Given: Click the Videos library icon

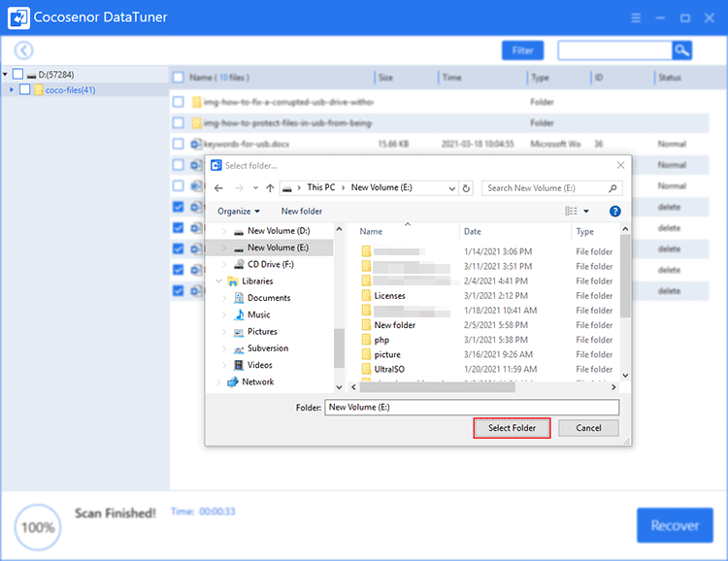Looking at the screenshot, I should (239, 365).
